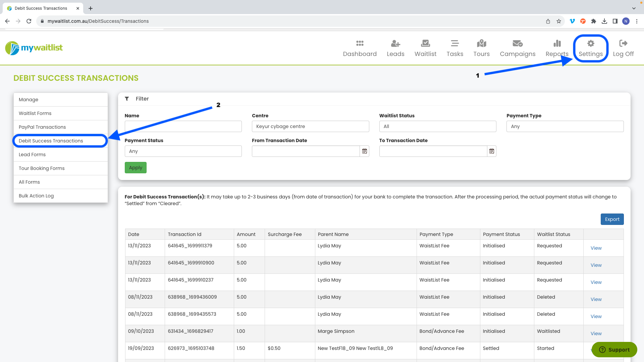Open the Settings gear icon
This screenshot has width=644, height=362.
[591, 44]
